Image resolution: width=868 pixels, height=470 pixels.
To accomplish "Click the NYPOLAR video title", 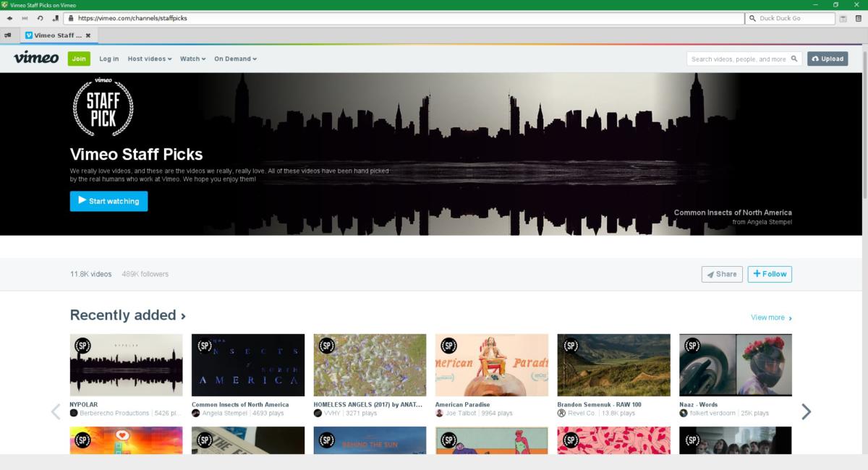I will click(x=84, y=404).
